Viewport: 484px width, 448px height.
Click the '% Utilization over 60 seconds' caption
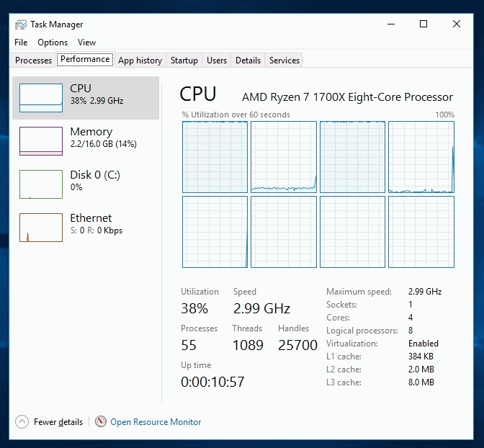(x=236, y=115)
